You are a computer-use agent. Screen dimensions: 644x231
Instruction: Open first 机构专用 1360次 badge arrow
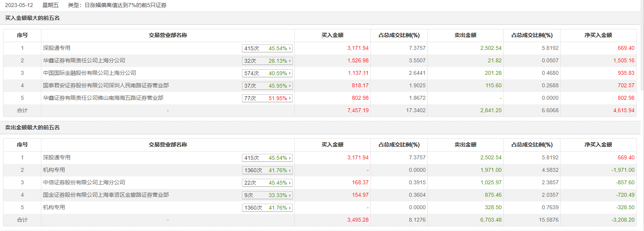click(290, 171)
